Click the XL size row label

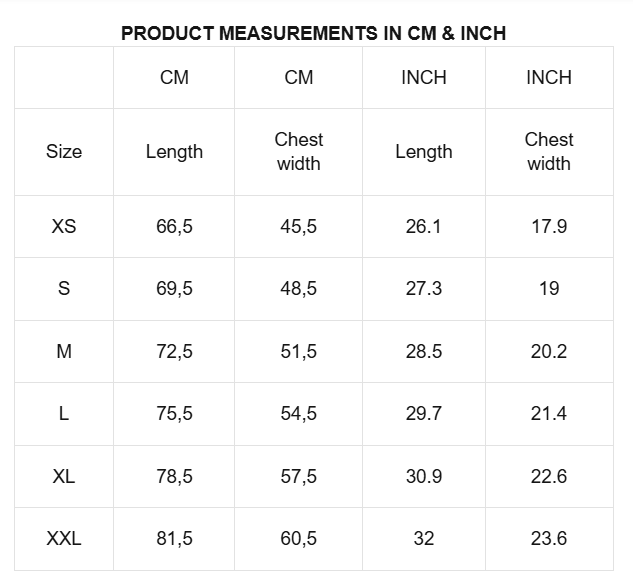[64, 477]
